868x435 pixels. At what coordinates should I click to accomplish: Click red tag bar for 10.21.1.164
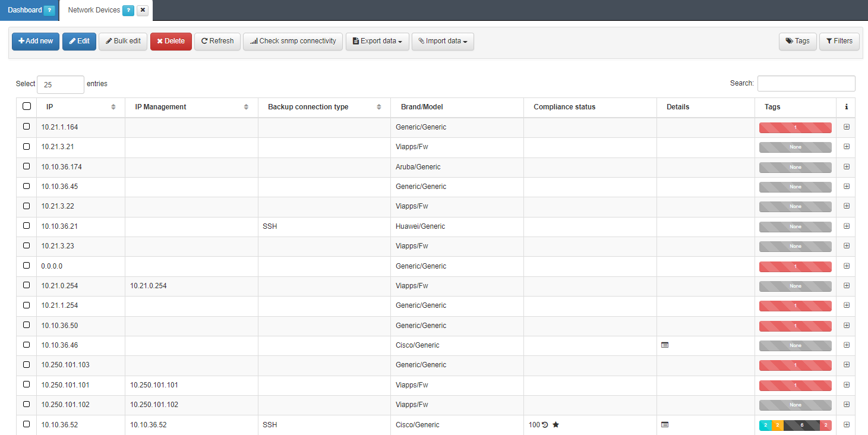[x=795, y=128]
